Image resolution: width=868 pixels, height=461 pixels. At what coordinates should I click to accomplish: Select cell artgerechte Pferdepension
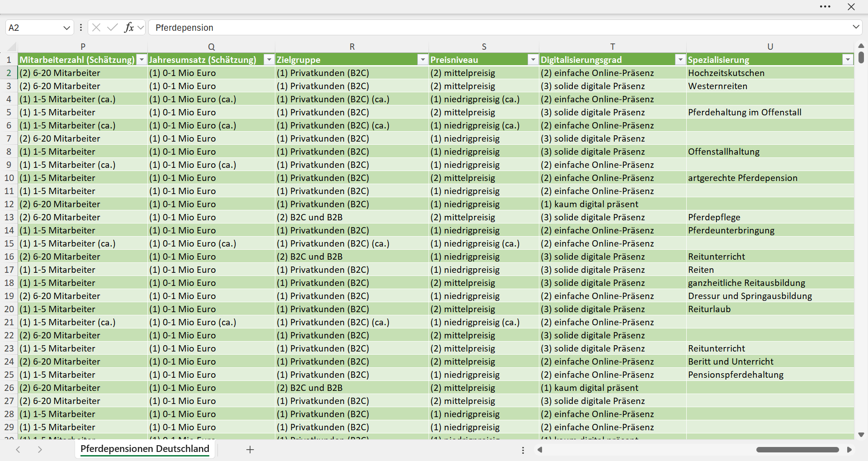770,178
